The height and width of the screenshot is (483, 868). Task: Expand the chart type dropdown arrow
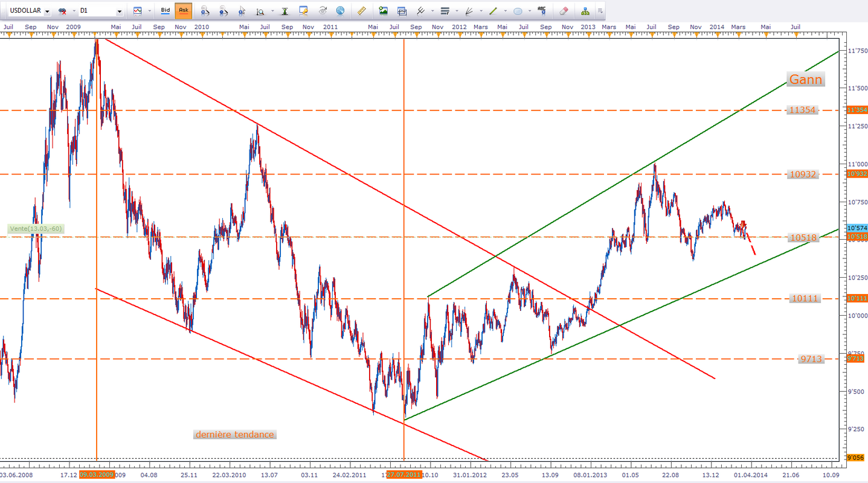(149, 11)
